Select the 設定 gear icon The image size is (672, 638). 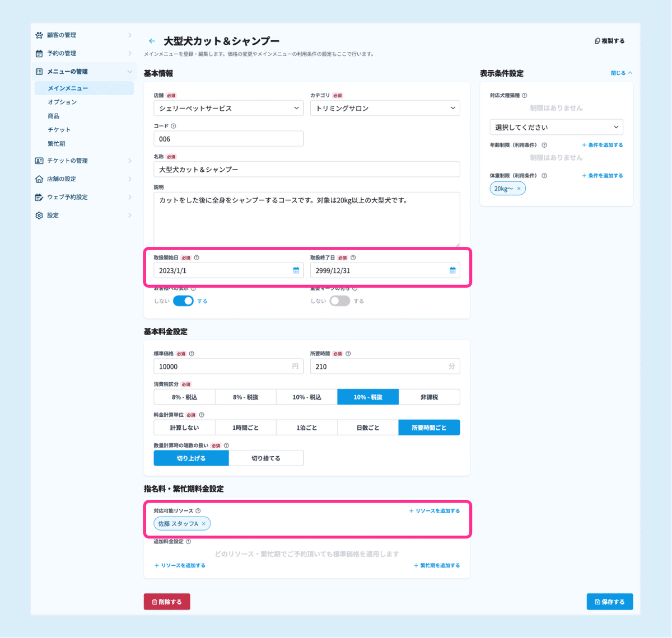[39, 215]
